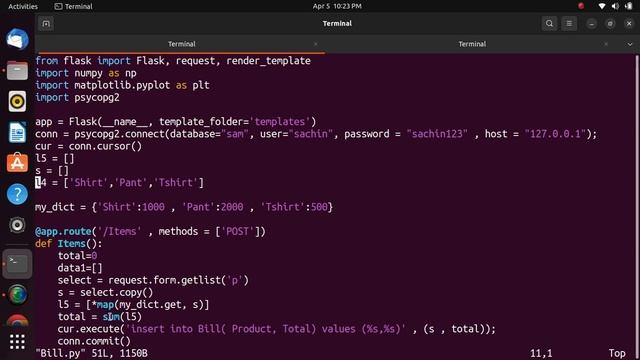Switch to the second Terminal tab
640x360 pixels.
point(472,44)
